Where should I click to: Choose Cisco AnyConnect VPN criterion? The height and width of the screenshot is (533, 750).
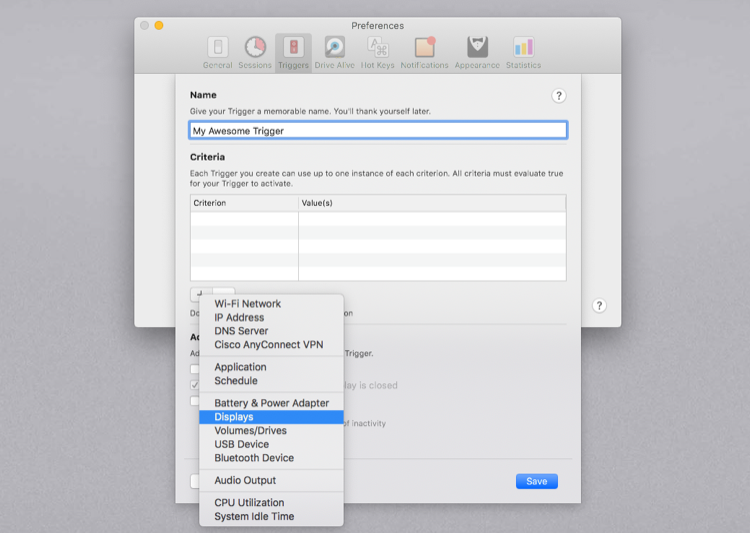pyautogui.click(x=271, y=345)
